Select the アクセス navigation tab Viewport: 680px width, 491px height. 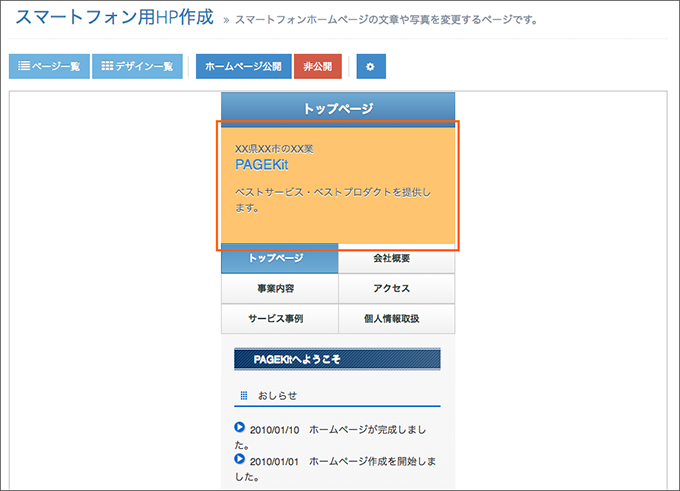coord(396,288)
